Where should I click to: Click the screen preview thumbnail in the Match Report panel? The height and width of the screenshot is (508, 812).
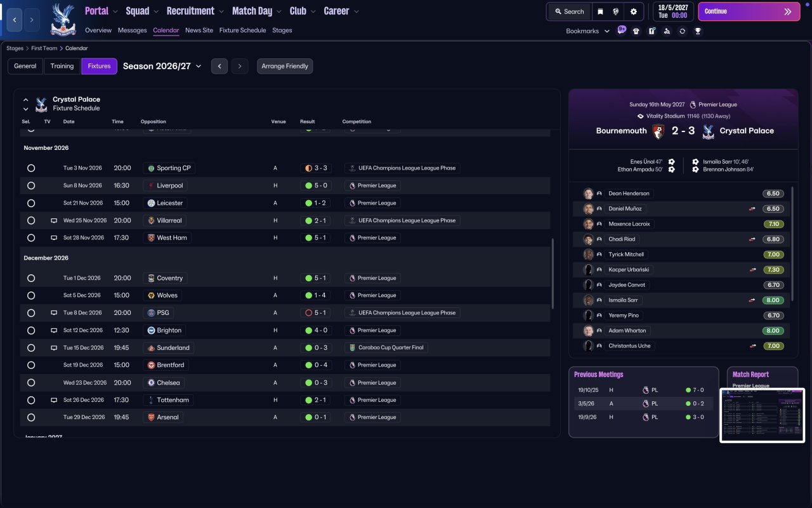[x=762, y=415]
